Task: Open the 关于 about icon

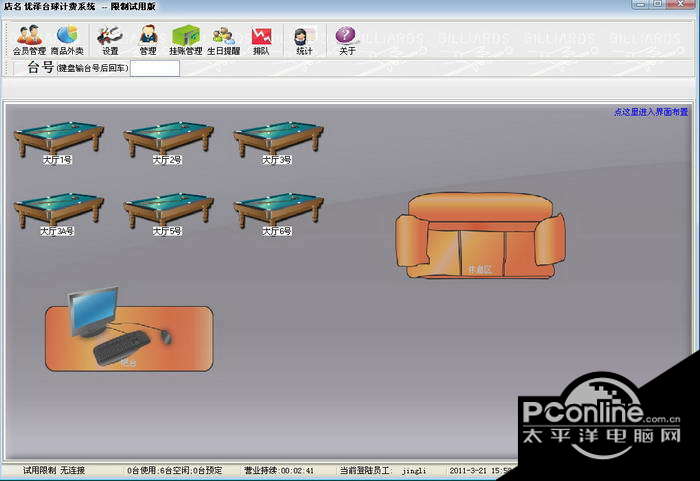Action: [347, 40]
